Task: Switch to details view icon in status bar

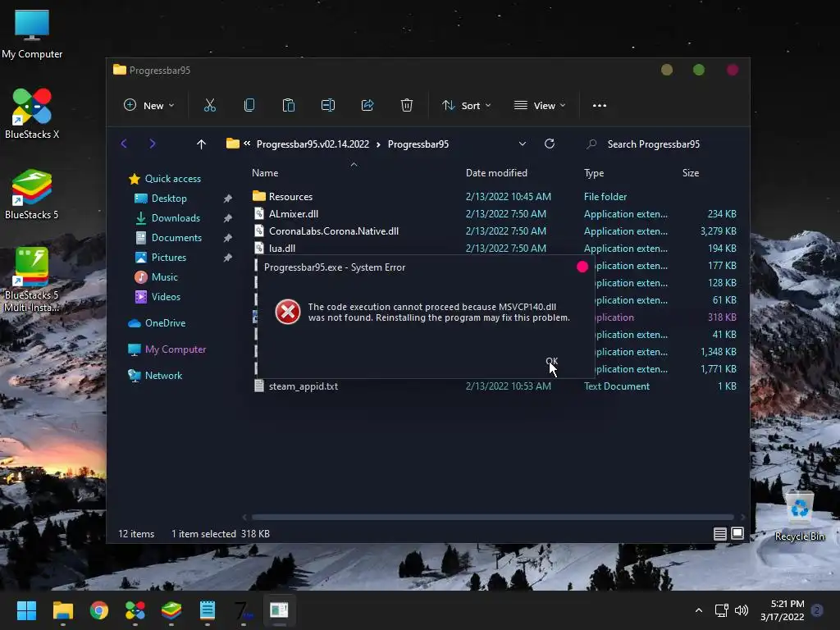Action: point(720,533)
